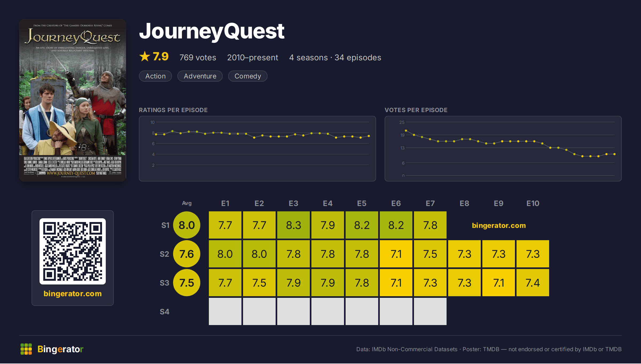Viewport: 641px width, 364px height.
Task: Select S1 E3 rating cell 8.3
Action: [x=294, y=225]
